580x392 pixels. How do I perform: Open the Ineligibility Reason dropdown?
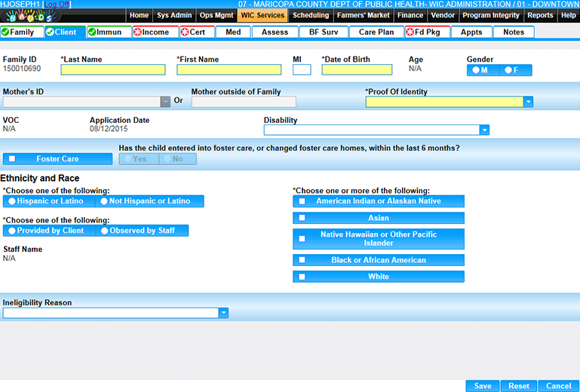pyautogui.click(x=222, y=313)
